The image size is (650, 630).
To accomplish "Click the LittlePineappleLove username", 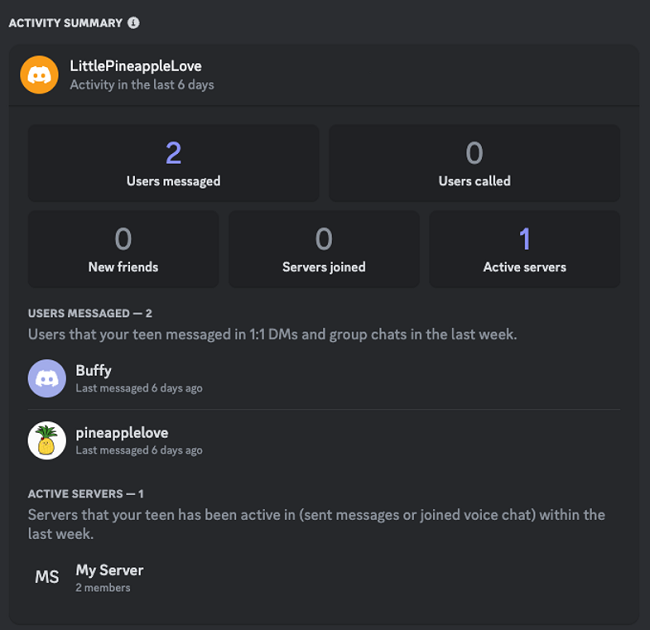I will click(x=136, y=66).
